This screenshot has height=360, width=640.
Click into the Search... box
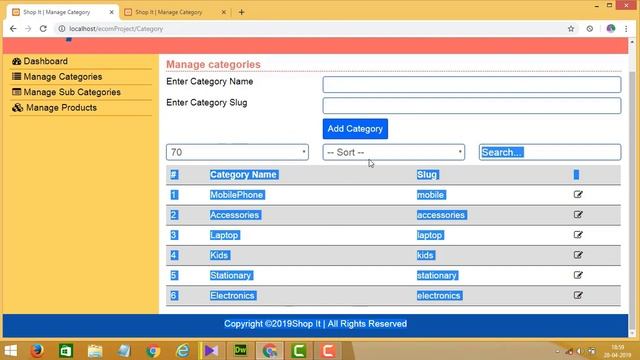coord(550,152)
